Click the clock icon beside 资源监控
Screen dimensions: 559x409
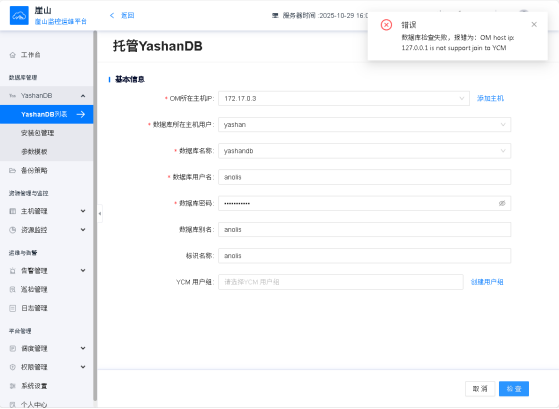[12, 230]
